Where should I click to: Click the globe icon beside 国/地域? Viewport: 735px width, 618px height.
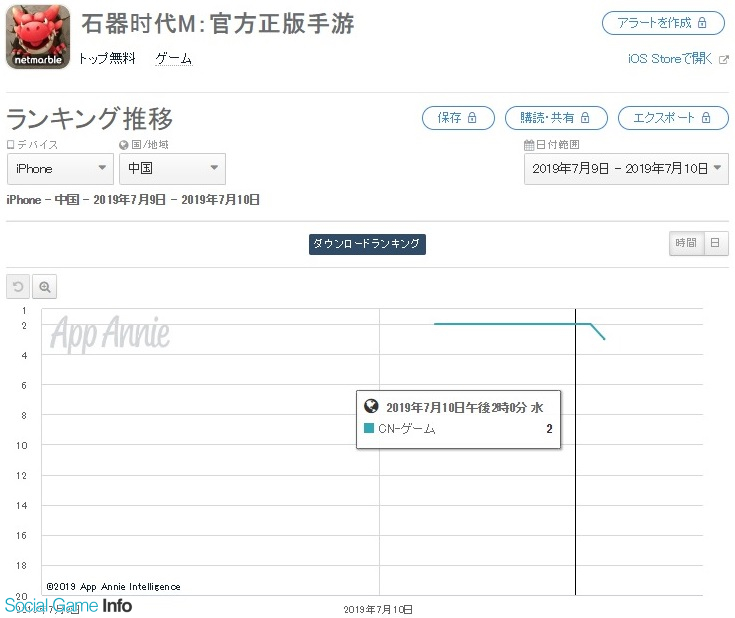click(124, 145)
